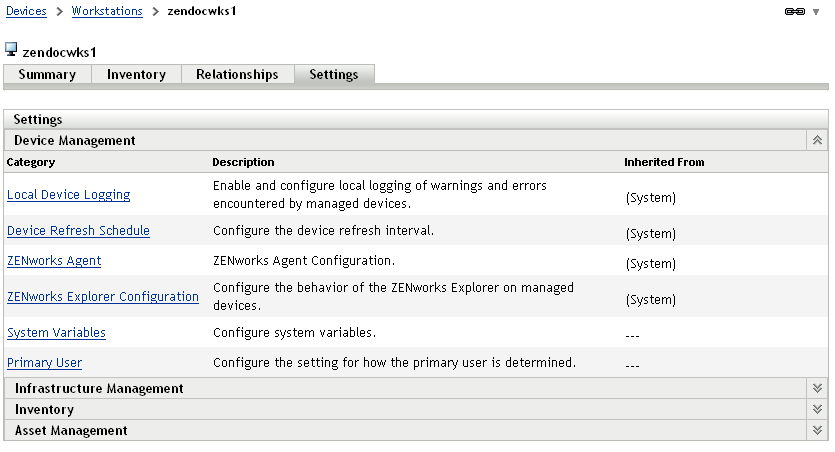The image size is (835, 452).
Task: Click the workstation device icon beside zendocwks1
Action: coord(12,50)
